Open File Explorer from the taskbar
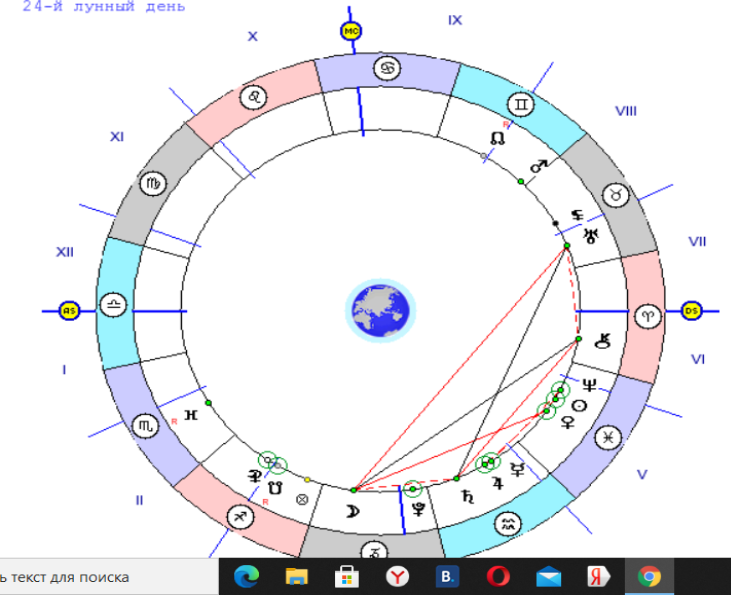The width and height of the screenshot is (731, 595). 296,576
